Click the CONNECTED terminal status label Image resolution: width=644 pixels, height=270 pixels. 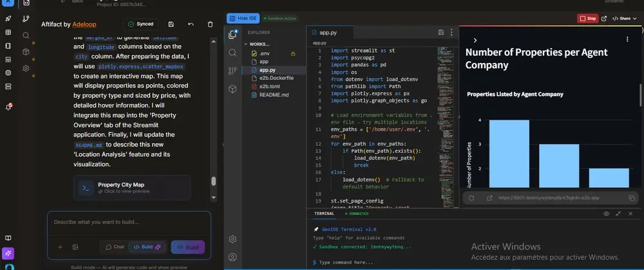(x=357, y=213)
